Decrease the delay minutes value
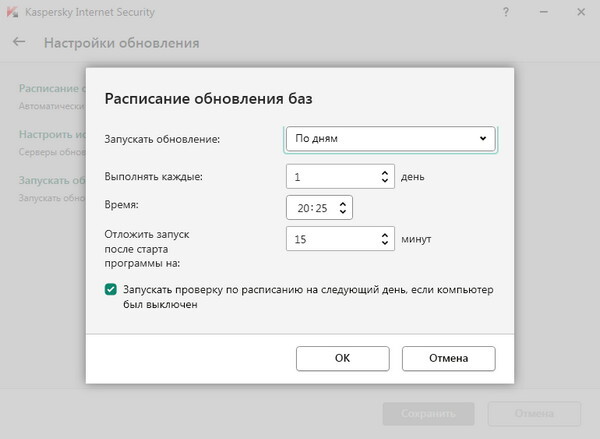 pos(386,244)
